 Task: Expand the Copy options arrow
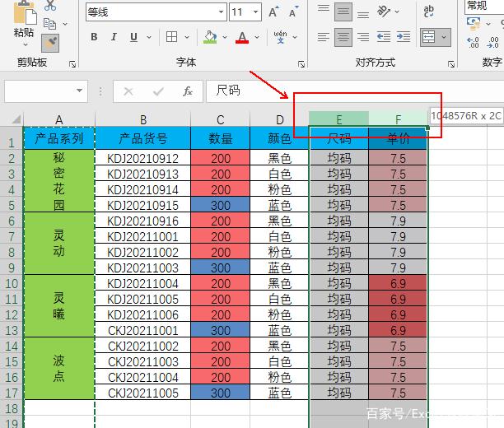(65, 24)
